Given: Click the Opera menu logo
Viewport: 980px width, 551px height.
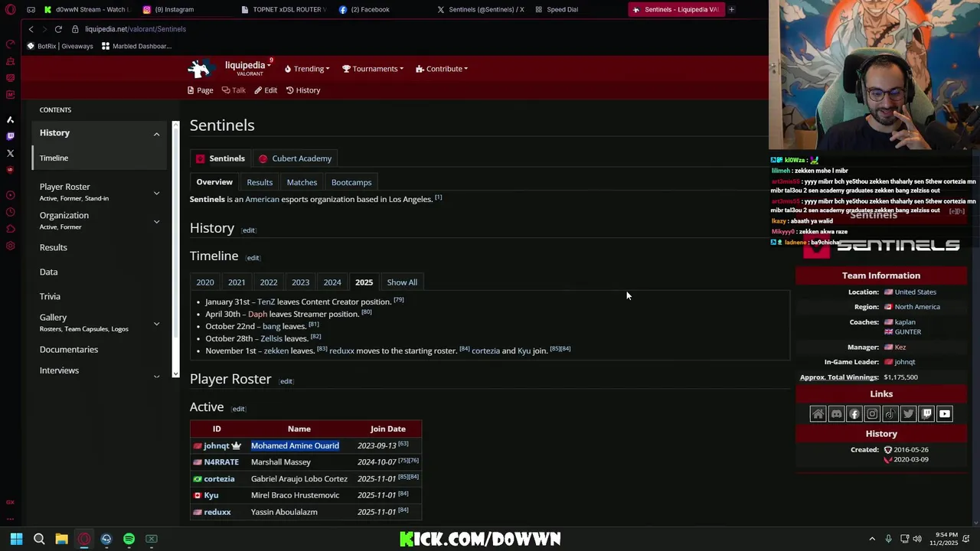Looking at the screenshot, I should 10,10.
